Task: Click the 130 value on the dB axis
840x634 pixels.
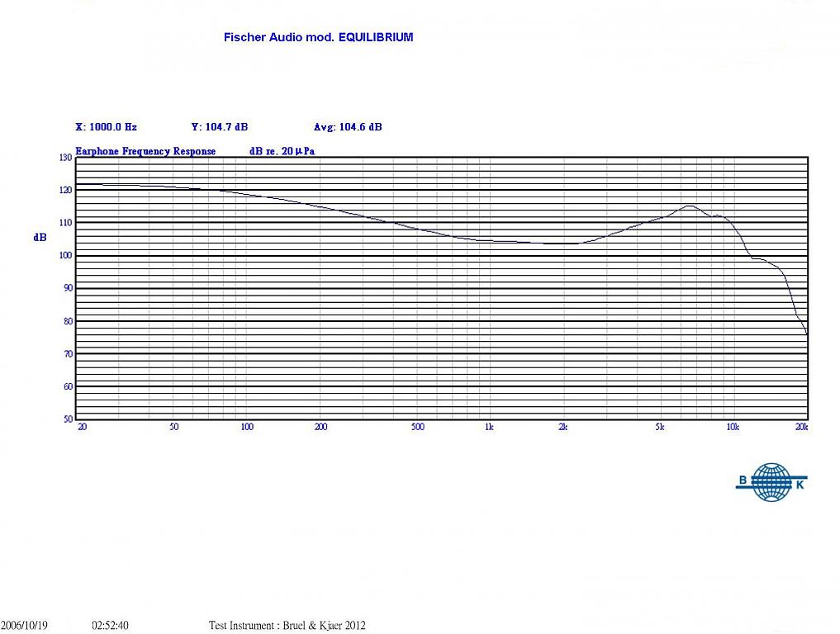Action: (65, 158)
